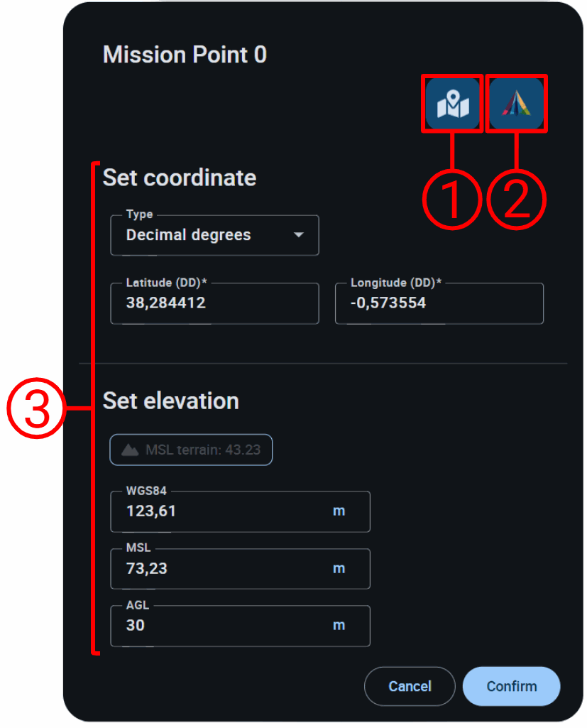Screen dimensions: 587x728
Task: Click the Mission Point 0 title
Action: pyautogui.click(x=185, y=55)
